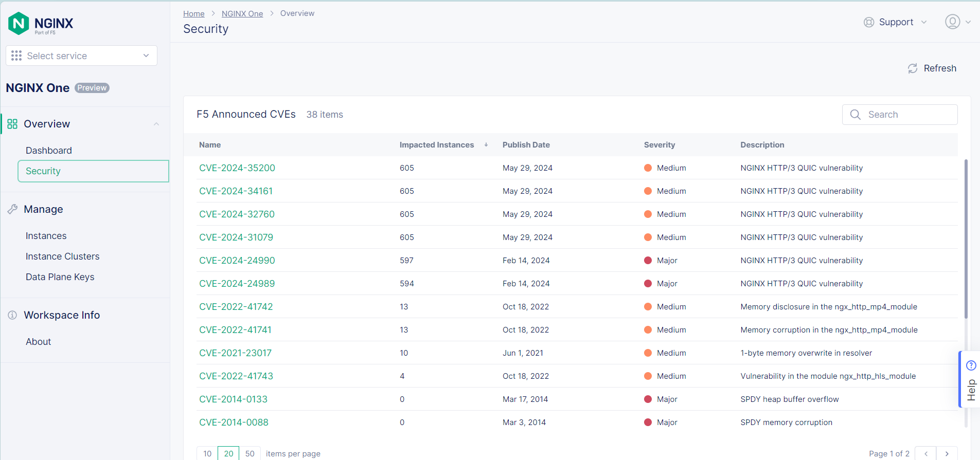
Task: Sort by Impacted Instances arrow
Action: click(x=486, y=145)
